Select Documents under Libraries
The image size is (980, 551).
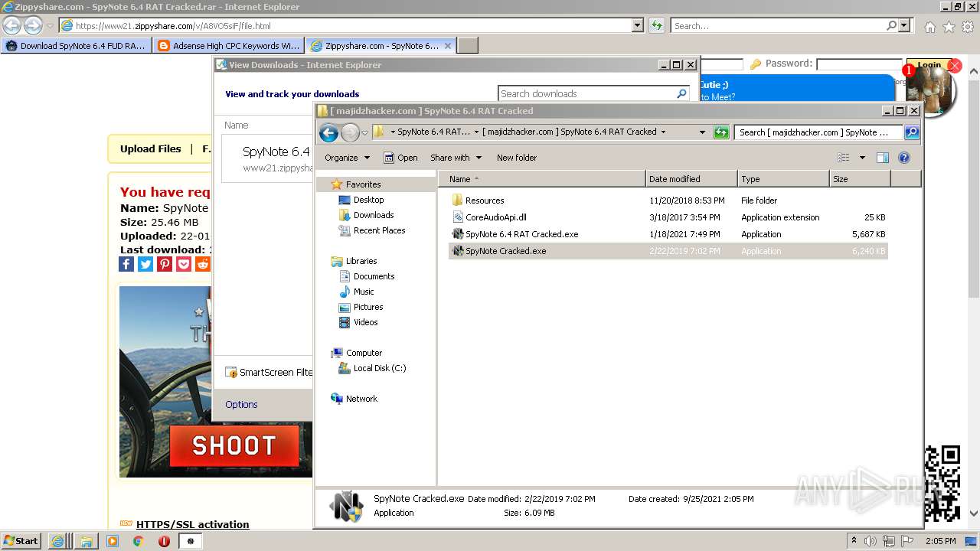374,276
